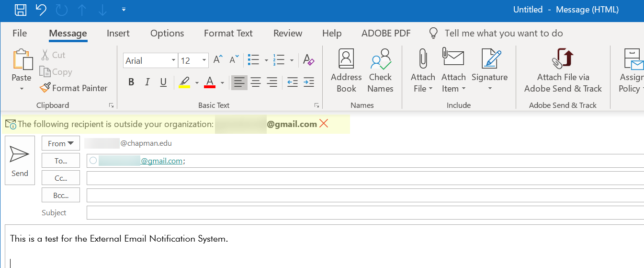Clear all formatting with eraser icon
Image resolution: width=644 pixels, height=268 pixels.
pos(309,60)
